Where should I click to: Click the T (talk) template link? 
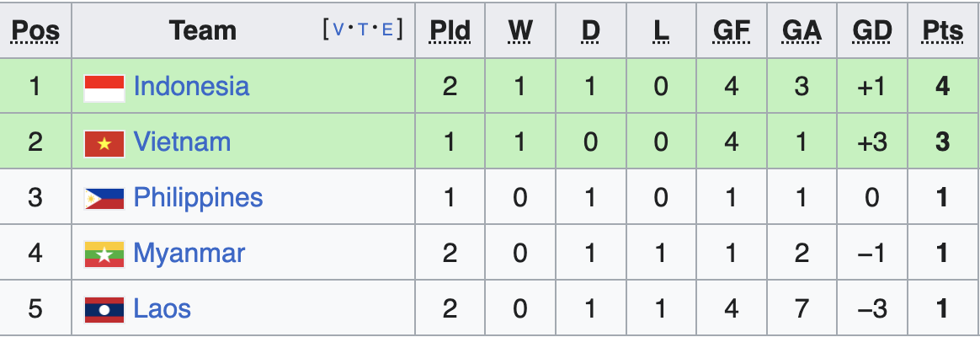[x=363, y=29]
